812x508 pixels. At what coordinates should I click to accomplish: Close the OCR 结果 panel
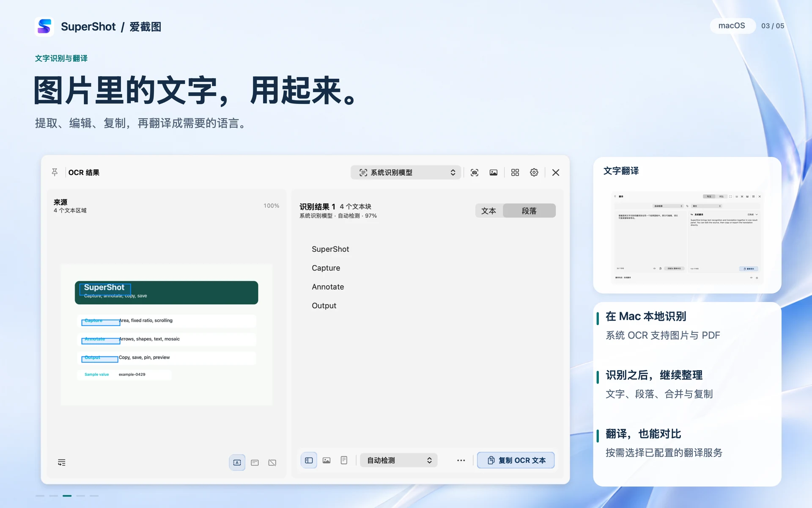(556, 172)
